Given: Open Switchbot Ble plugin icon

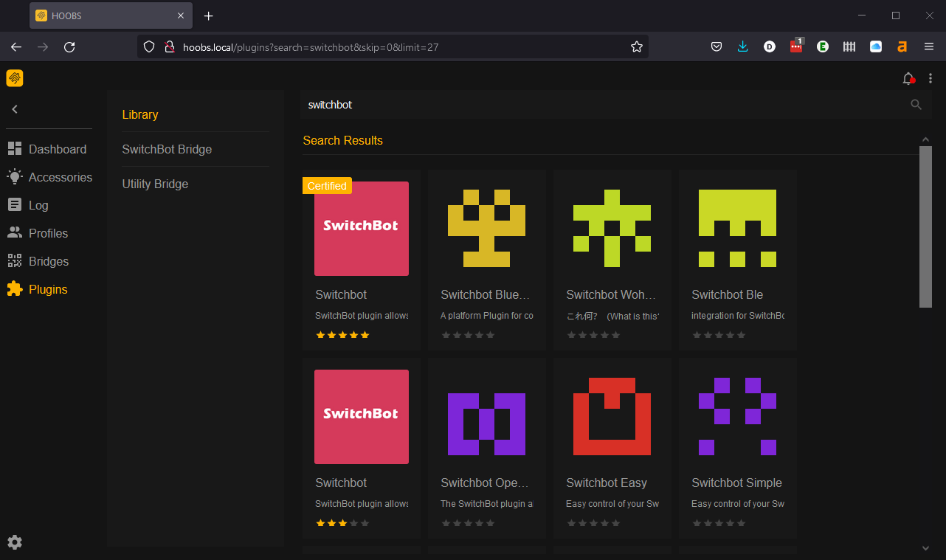Looking at the screenshot, I should tap(738, 229).
